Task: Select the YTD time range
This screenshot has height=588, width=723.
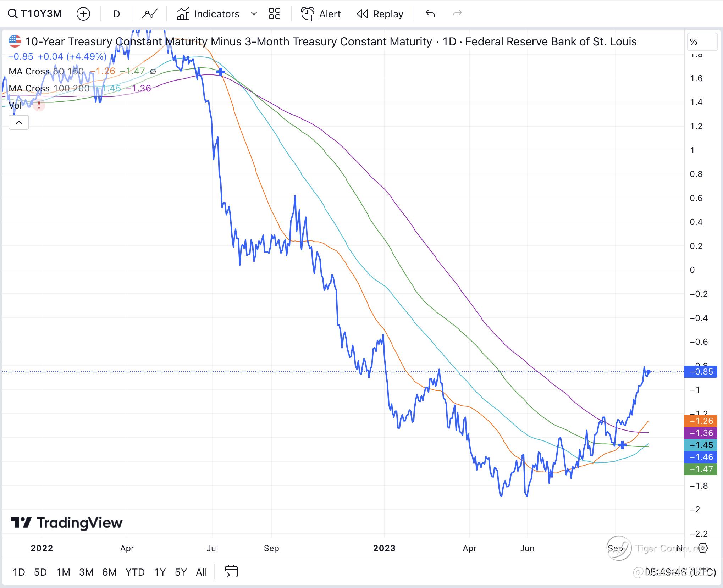Action: coord(135,572)
